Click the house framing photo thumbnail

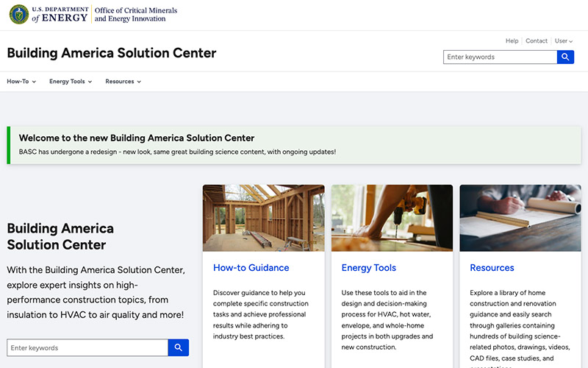pos(264,218)
